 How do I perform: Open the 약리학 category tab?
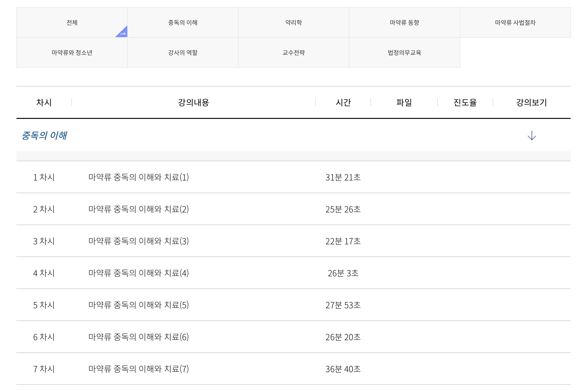point(293,22)
